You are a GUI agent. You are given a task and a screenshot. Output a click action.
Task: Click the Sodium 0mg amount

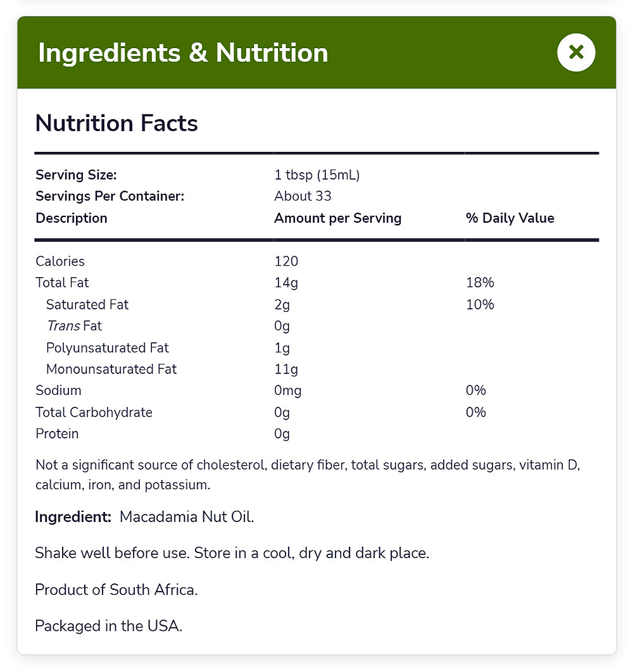coord(287,390)
